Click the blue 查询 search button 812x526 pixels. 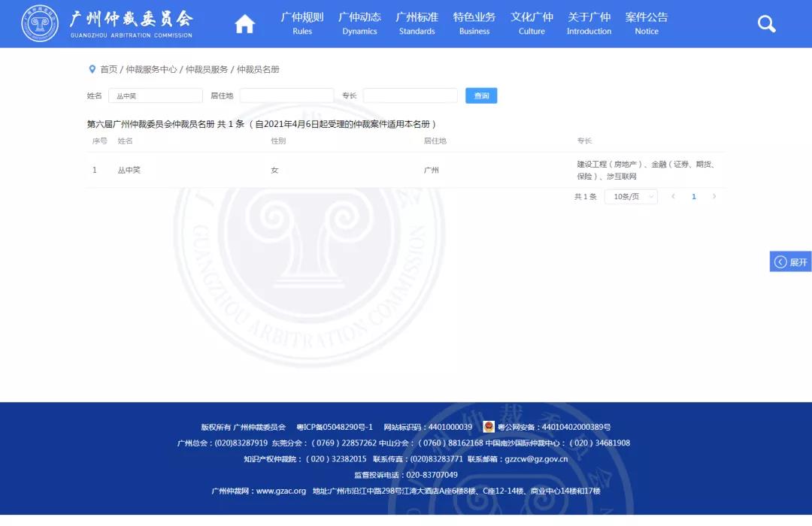(x=481, y=95)
